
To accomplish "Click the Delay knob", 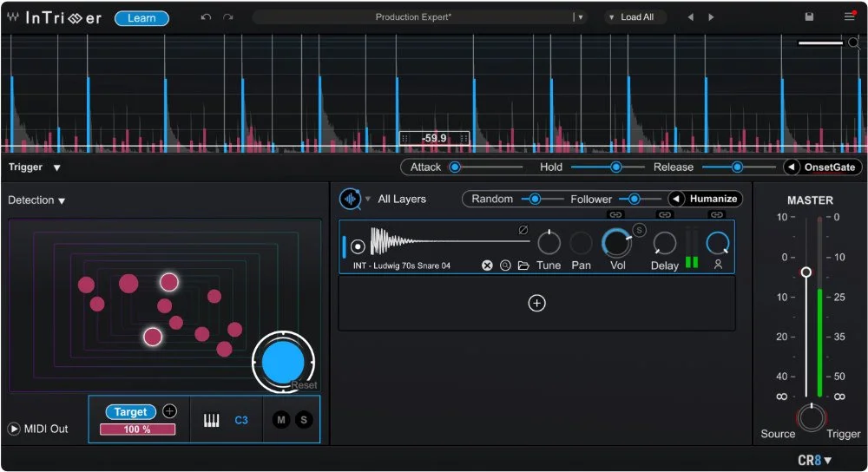I will point(664,244).
